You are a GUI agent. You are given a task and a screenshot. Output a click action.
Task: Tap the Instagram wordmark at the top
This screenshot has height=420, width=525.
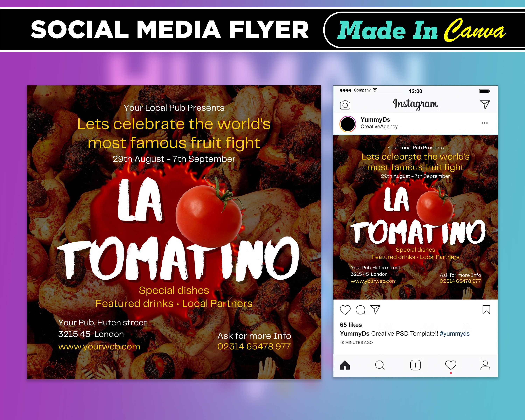point(416,104)
